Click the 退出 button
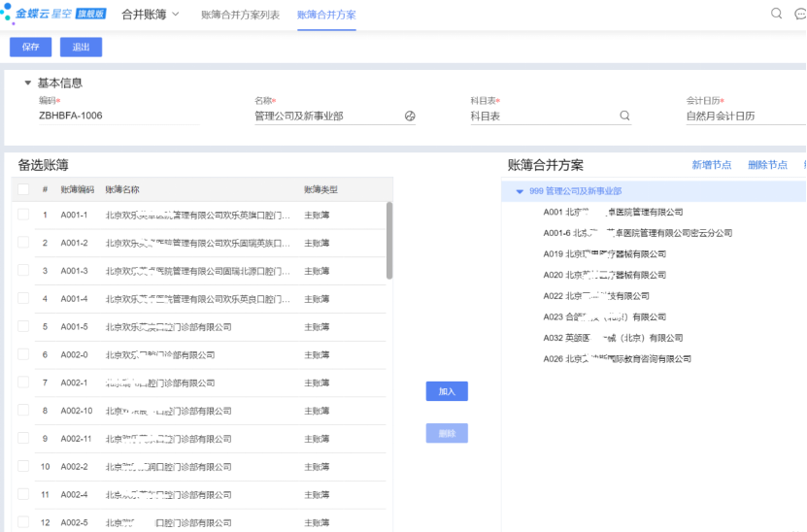Screen dimensions: 807x532 [x=81, y=47]
